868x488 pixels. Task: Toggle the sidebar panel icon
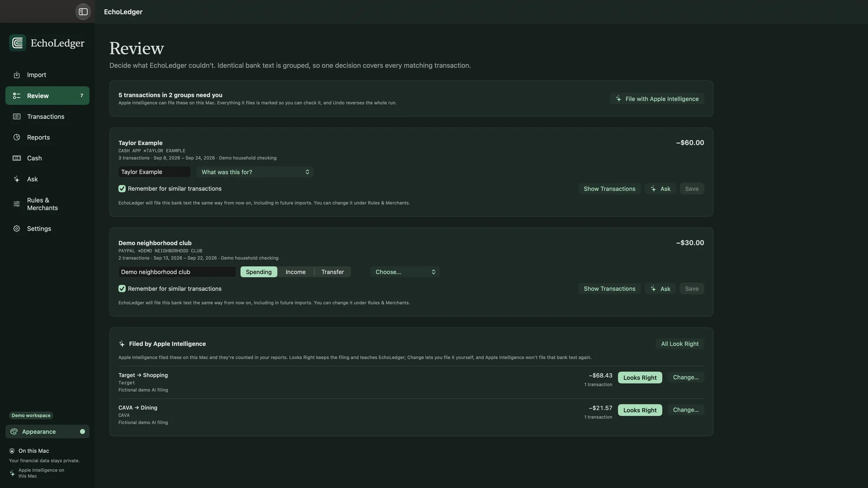pyautogui.click(x=83, y=12)
